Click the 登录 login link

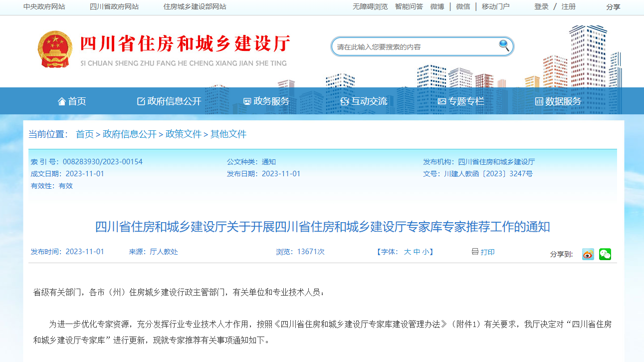coord(541,7)
